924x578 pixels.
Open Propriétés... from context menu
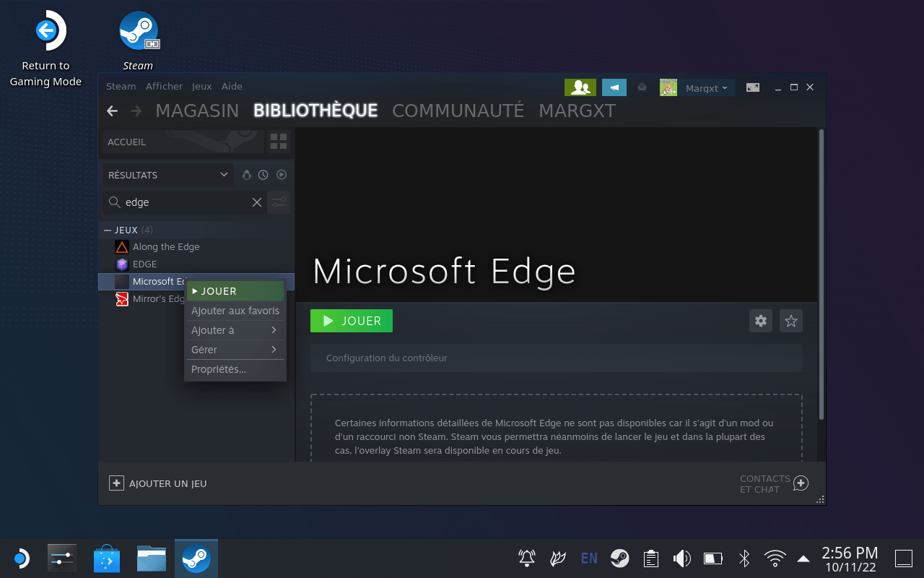pos(235,369)
